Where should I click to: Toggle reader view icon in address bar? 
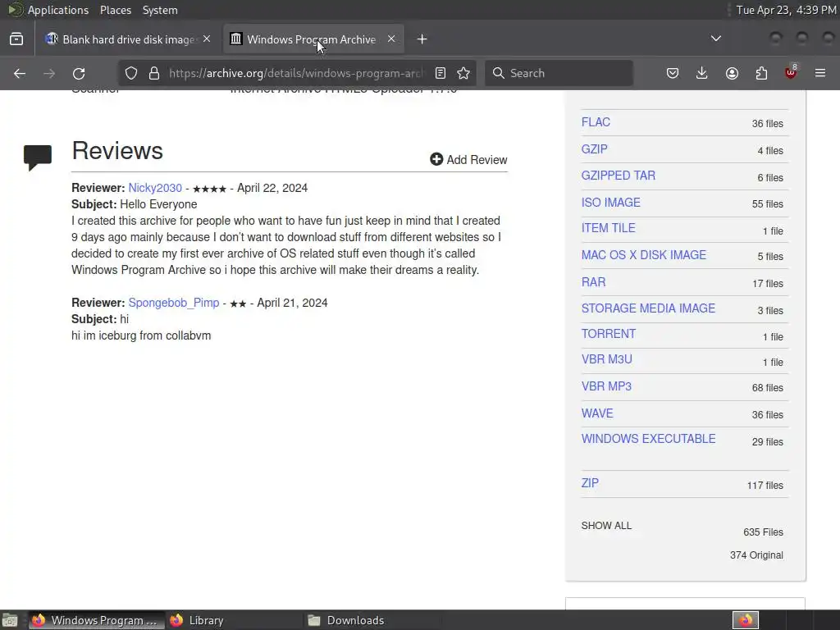441,73
